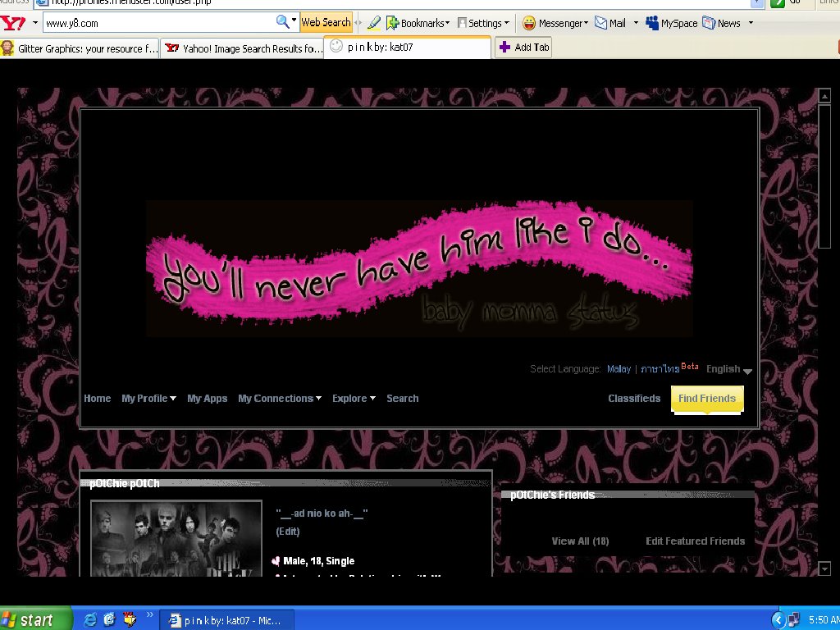Select the Thai language link
Screen dimensions: 840x630
(x=660, y=369)
